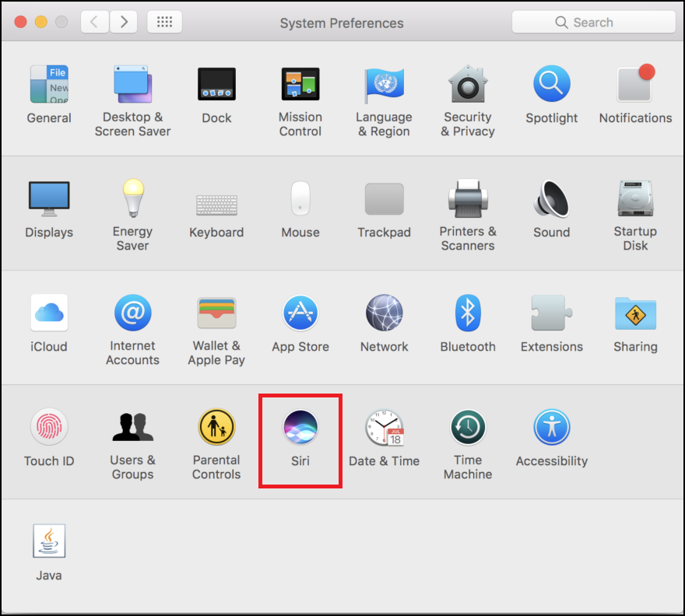
Task: Open the Startup Disk pane
Action: click(x=635, y=198)
